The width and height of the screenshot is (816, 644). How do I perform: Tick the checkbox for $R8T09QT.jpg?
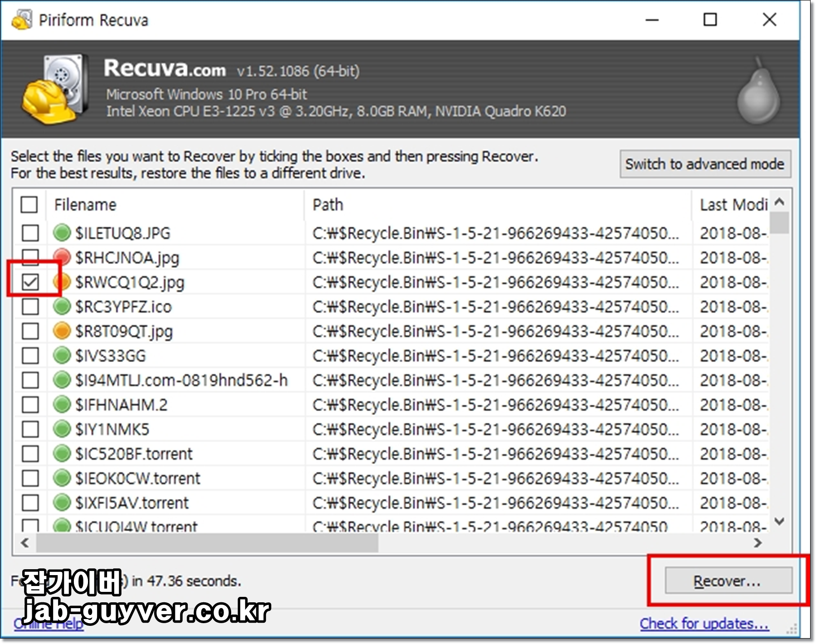click(30, 331)
